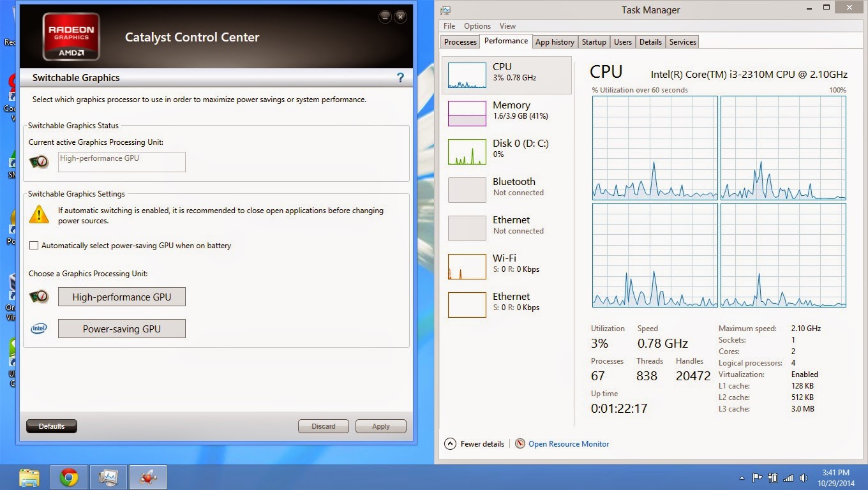Click the Switchable Graphics heading
Image resolution: width=868 pixels, height=490 pixels.
click(76, 78)
